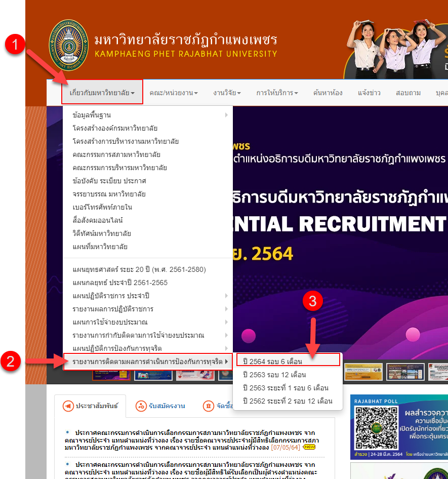Select the blue slider thumbnail under dropdown menu

tap(153, 375)
